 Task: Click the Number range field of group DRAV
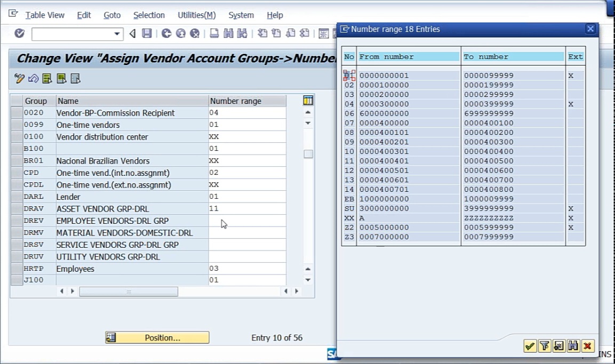coord(247,209)
